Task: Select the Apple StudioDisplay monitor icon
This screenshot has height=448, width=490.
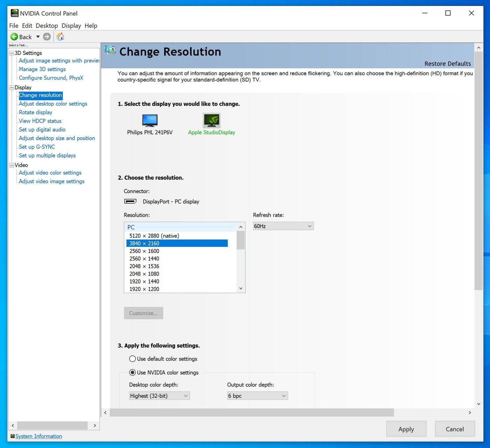Action: (211, 120)
